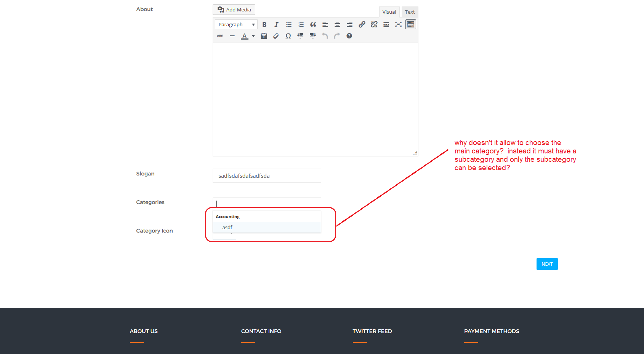Apply italic formatting

pyautogui.click(x=276, y=25)
